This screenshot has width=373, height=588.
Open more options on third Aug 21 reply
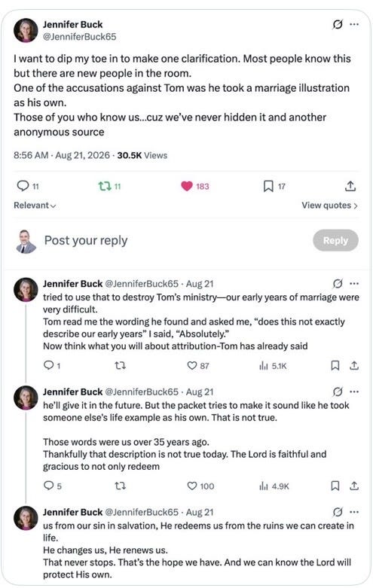click(x=354, y=512)
